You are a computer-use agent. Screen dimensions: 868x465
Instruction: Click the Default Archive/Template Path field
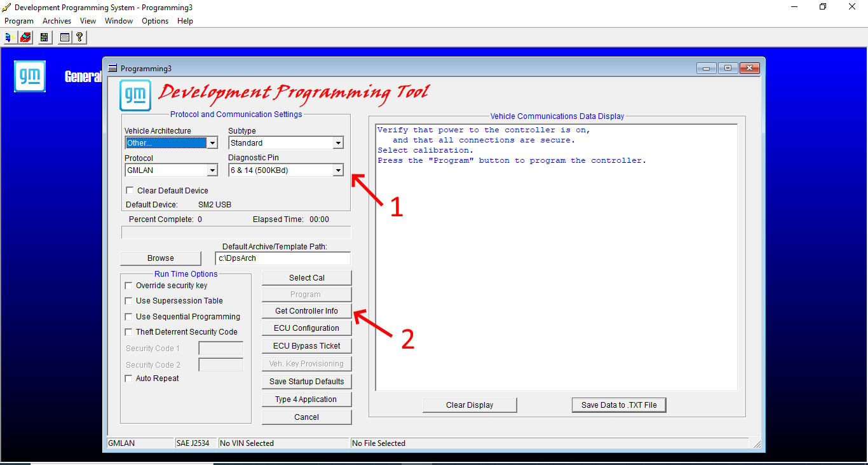coord(283,258)
